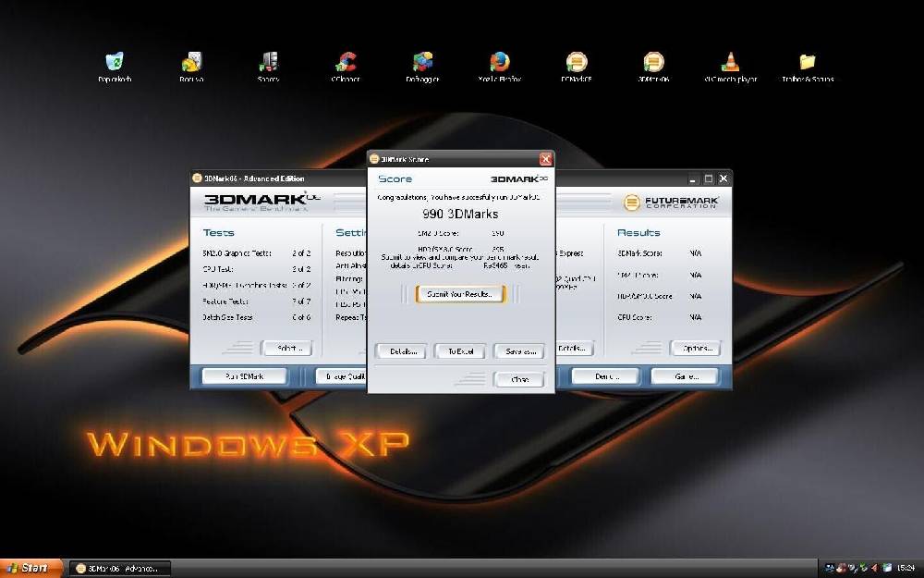Click Run 3DMark button

coord(245,376)
